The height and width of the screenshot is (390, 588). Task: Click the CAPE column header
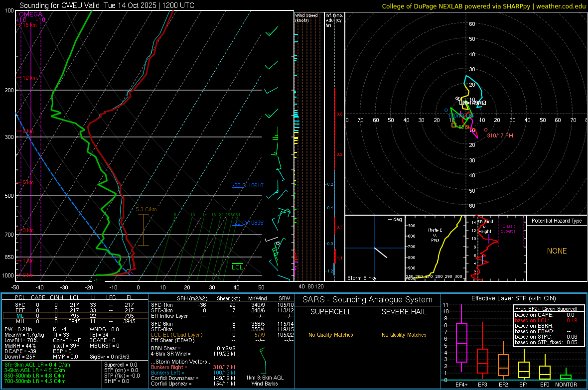(x=38, y=297)
